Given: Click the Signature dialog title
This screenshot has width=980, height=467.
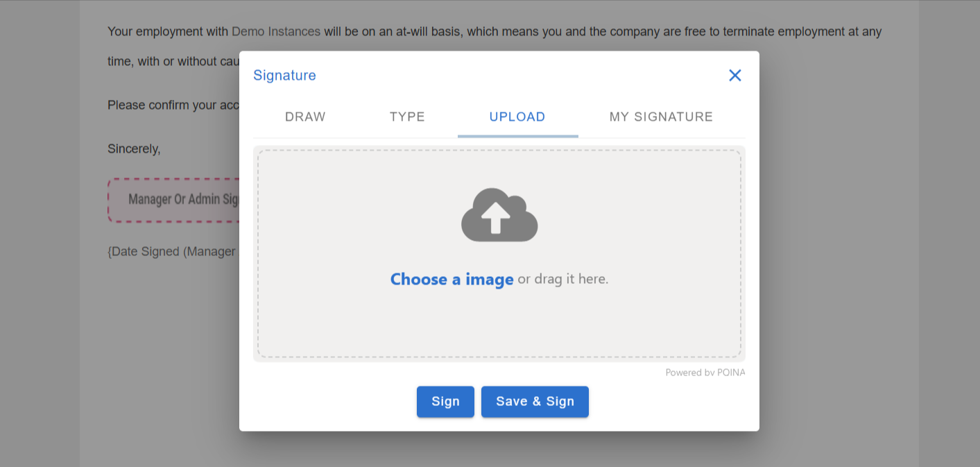Looking at the screenshot, I should (284, 76).
